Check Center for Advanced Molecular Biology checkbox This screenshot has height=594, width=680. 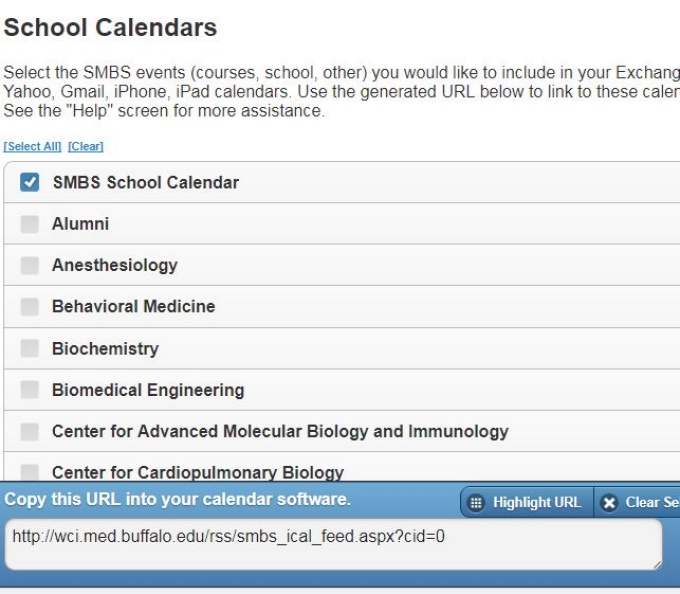(30, 432)
